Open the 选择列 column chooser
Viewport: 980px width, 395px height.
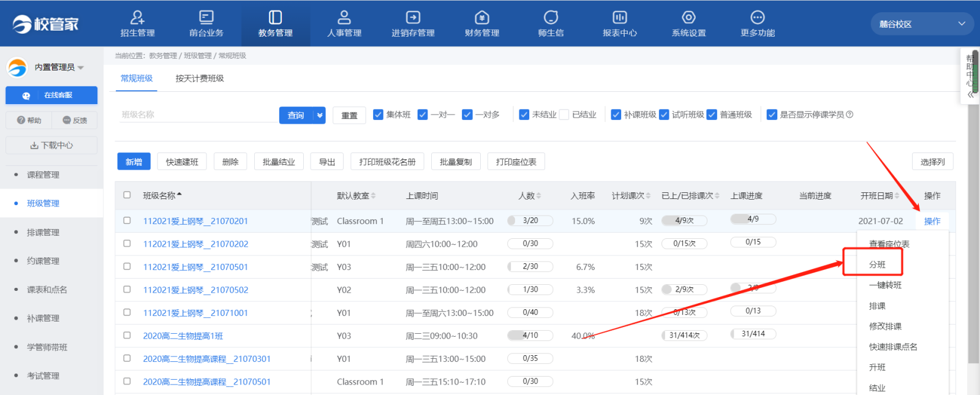click(932, 162)
